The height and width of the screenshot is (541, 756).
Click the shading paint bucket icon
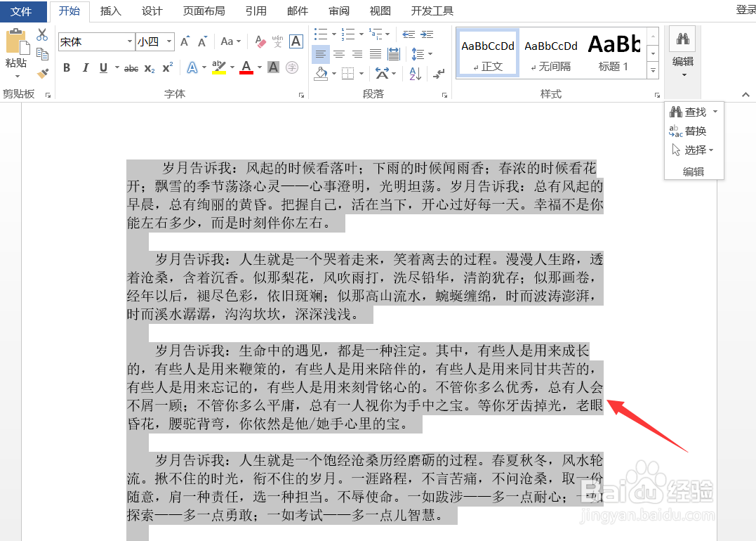321,73
